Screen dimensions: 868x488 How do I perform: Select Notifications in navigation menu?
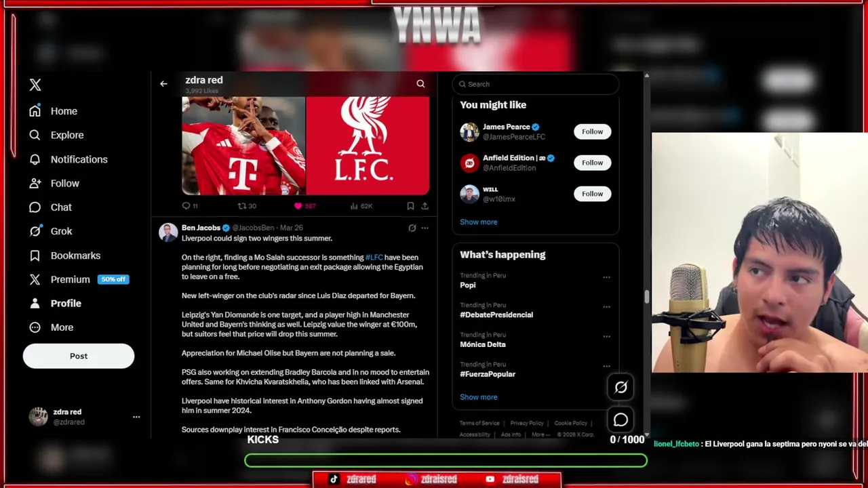tap(79, 159)
